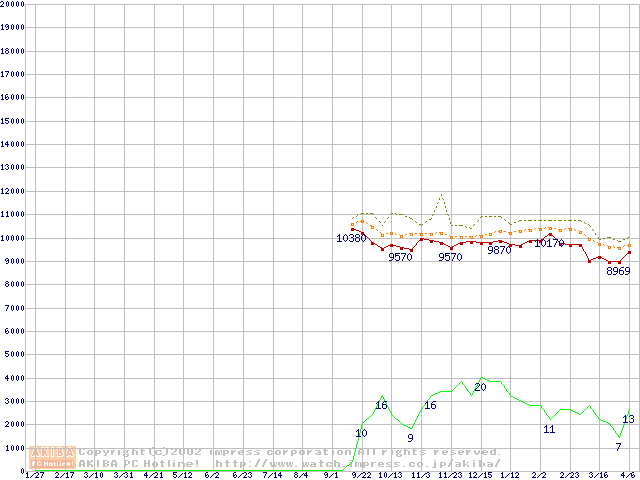The image size is (640, 480).
Task: Click the 9/22 date on x-axis
Action: (361, 475)
